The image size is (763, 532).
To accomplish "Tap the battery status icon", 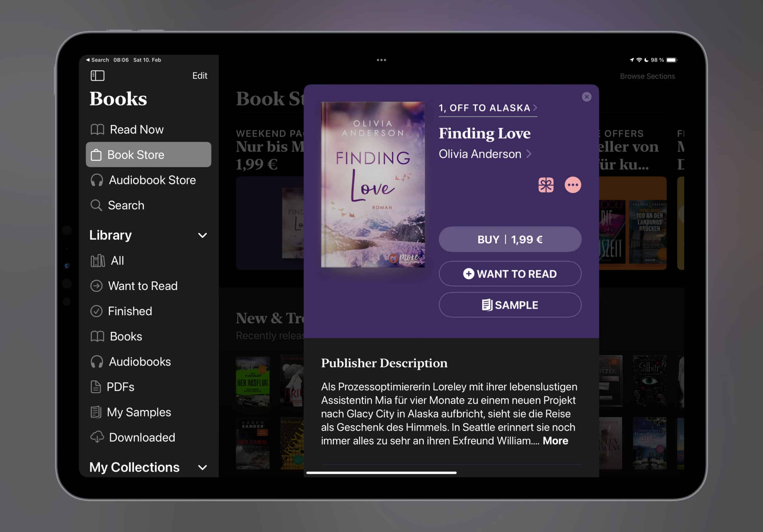I will pyautogui.click(x=671, y=60).
